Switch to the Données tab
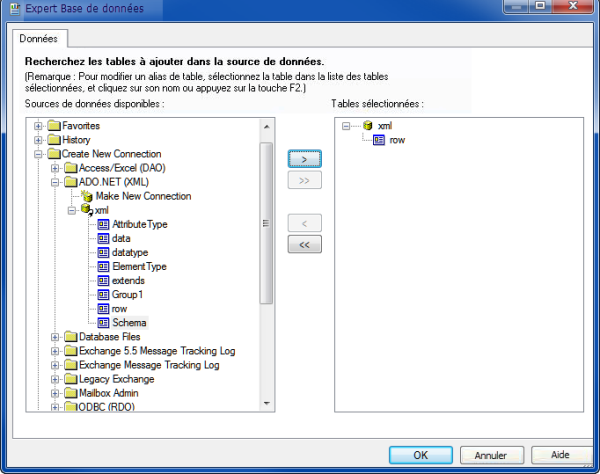The width and height of the screenshot is (600, 474). [x=40, y=39]
